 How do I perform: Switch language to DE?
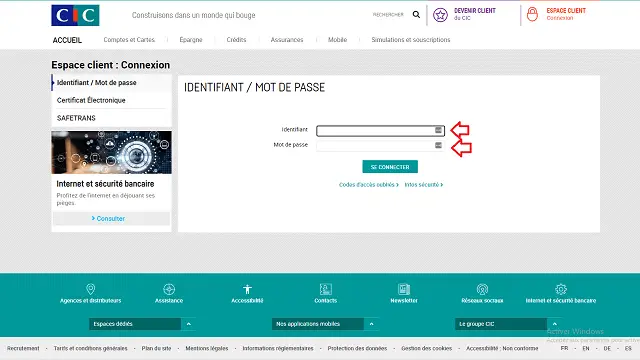point(607,348)
